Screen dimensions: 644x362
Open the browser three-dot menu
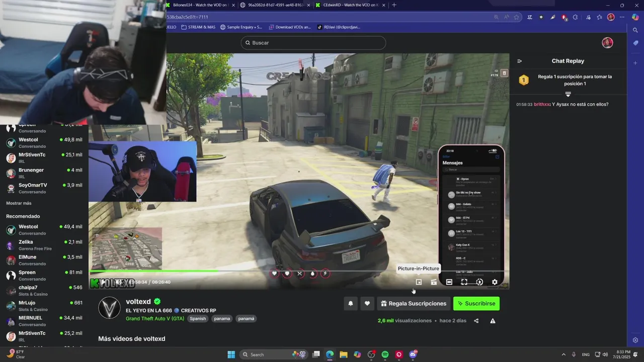622,17
